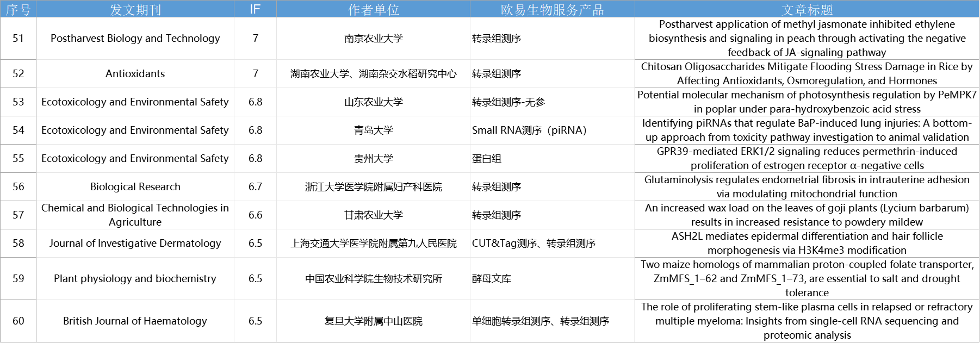980x343 pixels.
Task: Select the Biological Research journal cell
Action: click(135, 187)
